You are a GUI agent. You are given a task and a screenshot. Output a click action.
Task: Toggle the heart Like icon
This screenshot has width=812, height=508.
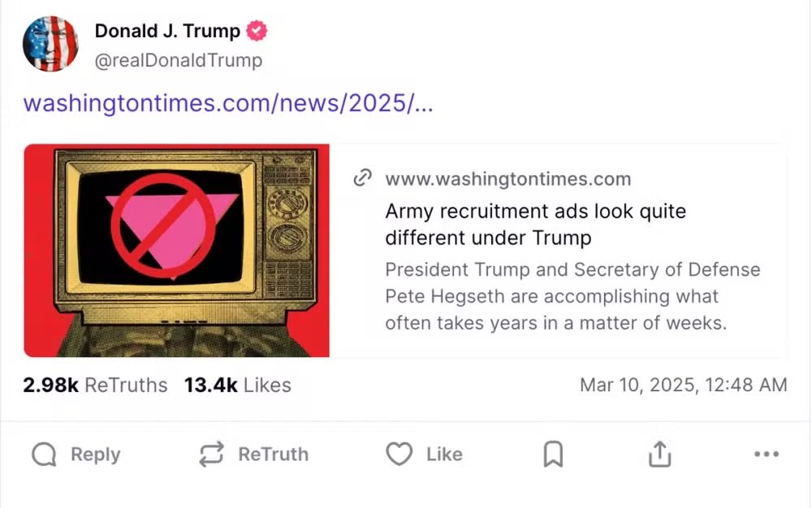tap(399, 455)
